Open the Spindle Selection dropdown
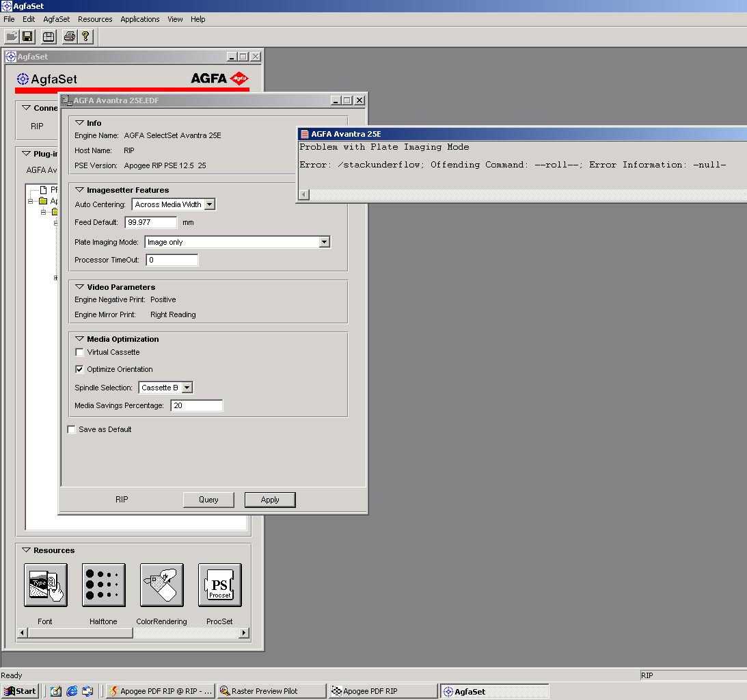This screenshot has height=700, width=747. pyautogui.click(x=187, y=388)
